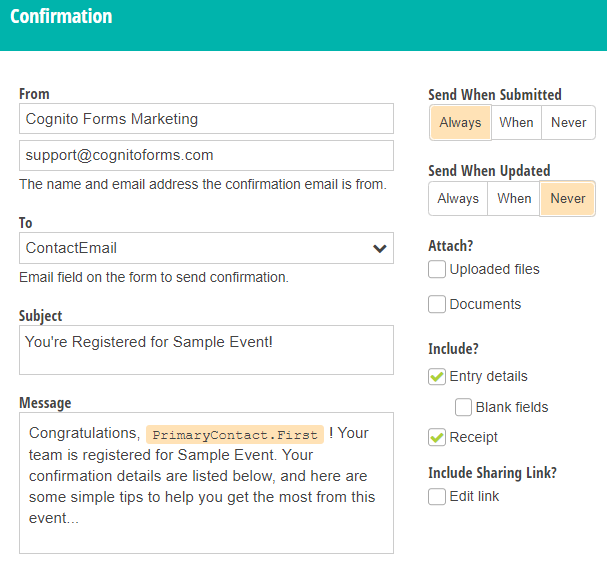
Task: Click the 'Message' field label
Action: tap(45, 403)
